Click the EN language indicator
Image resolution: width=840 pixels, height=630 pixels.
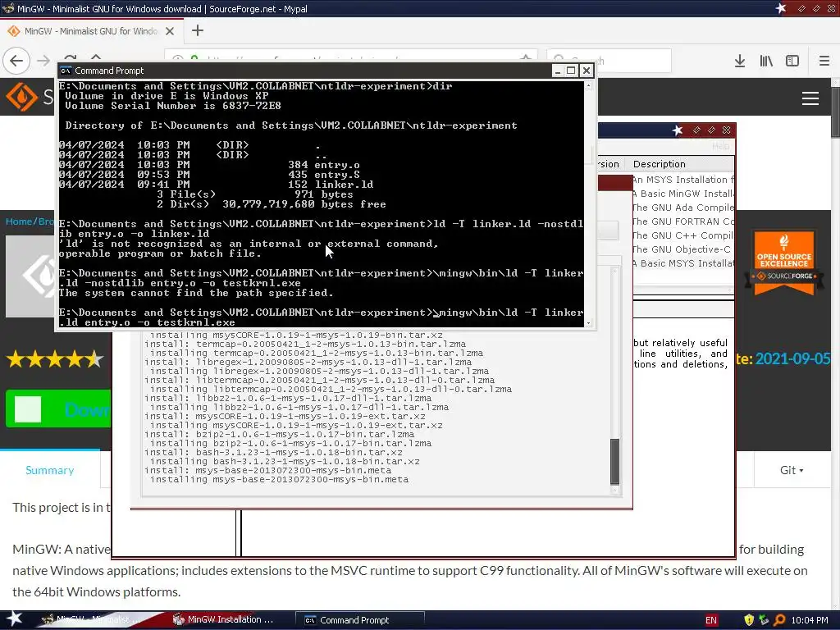coord(711,620)
